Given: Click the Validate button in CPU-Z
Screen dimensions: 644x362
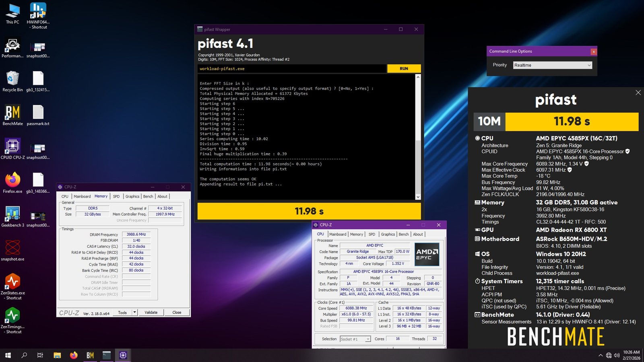Looking at the screenshot, I should (151, 313).
